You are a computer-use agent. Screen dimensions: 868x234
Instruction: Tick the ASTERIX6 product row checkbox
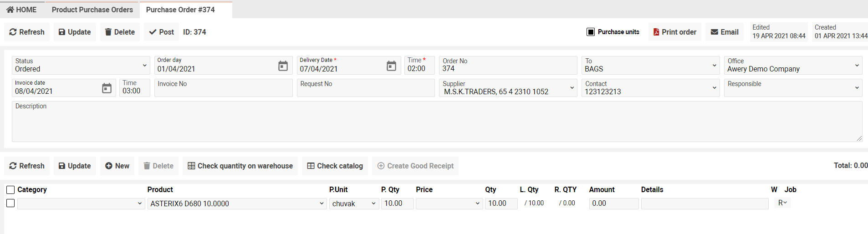[x=10, y=203]
